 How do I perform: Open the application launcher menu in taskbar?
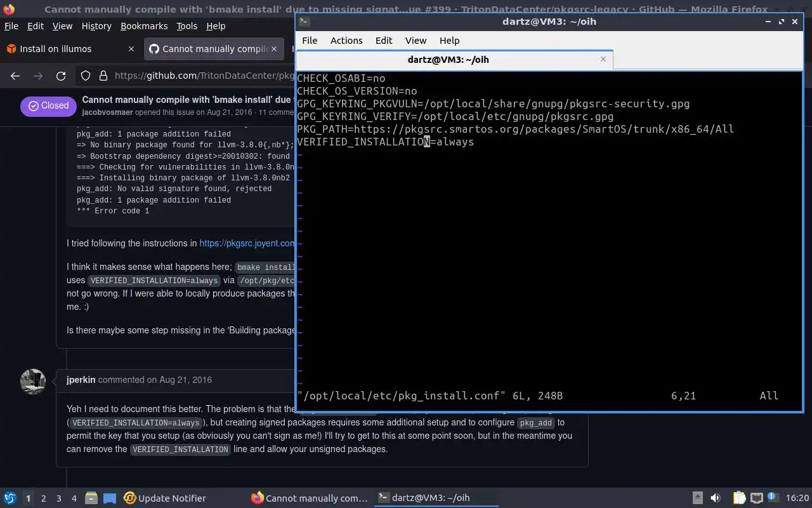10,498
